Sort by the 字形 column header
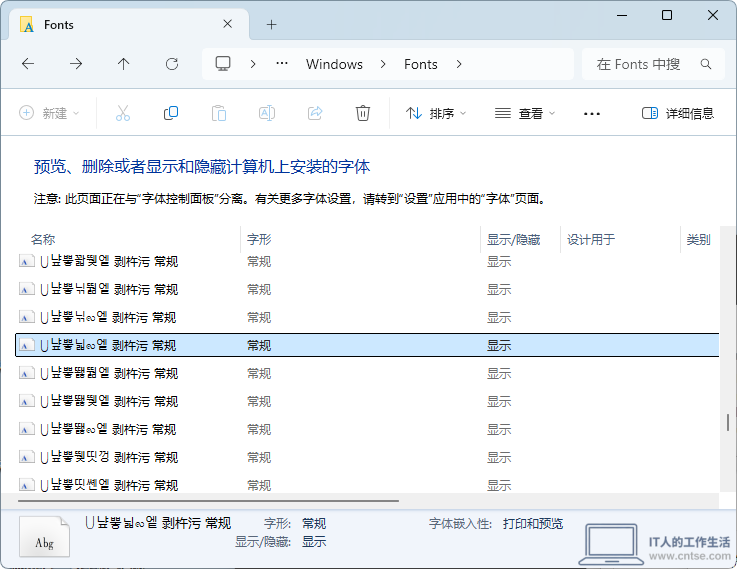The image size is (737, 569). point(259,240)
